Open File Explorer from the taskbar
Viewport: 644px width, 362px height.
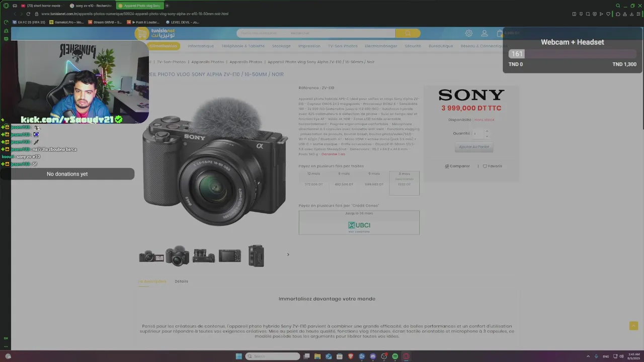[x=317, y=356]
